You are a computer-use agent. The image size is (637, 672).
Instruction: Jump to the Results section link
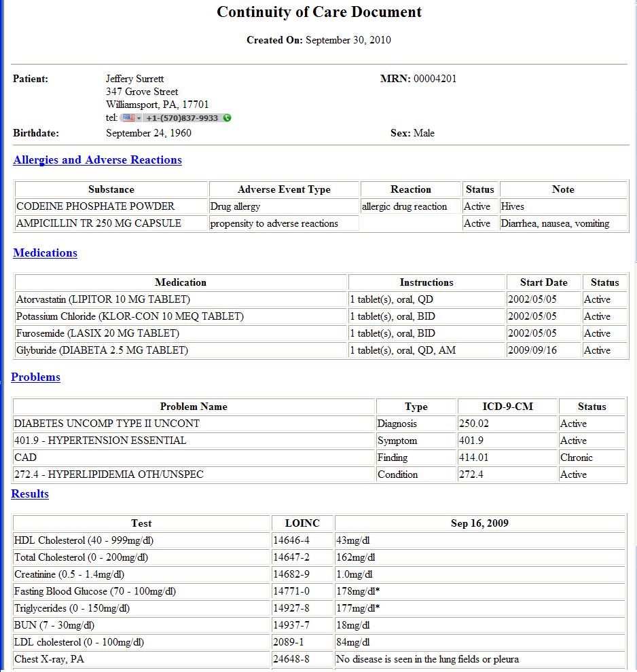pos(30,493)
